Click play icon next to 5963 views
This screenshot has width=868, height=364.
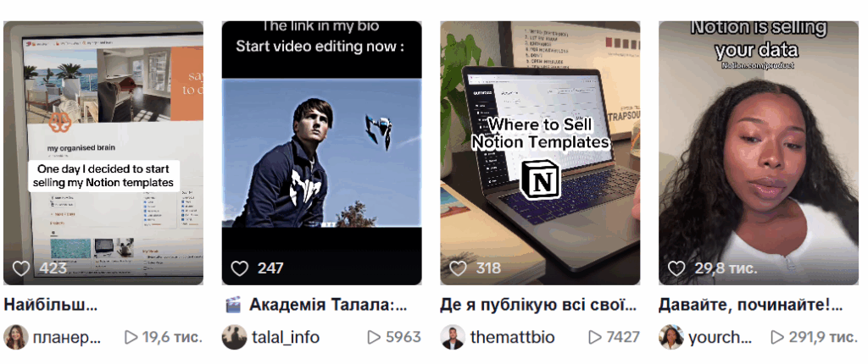[x=374, y=337]
